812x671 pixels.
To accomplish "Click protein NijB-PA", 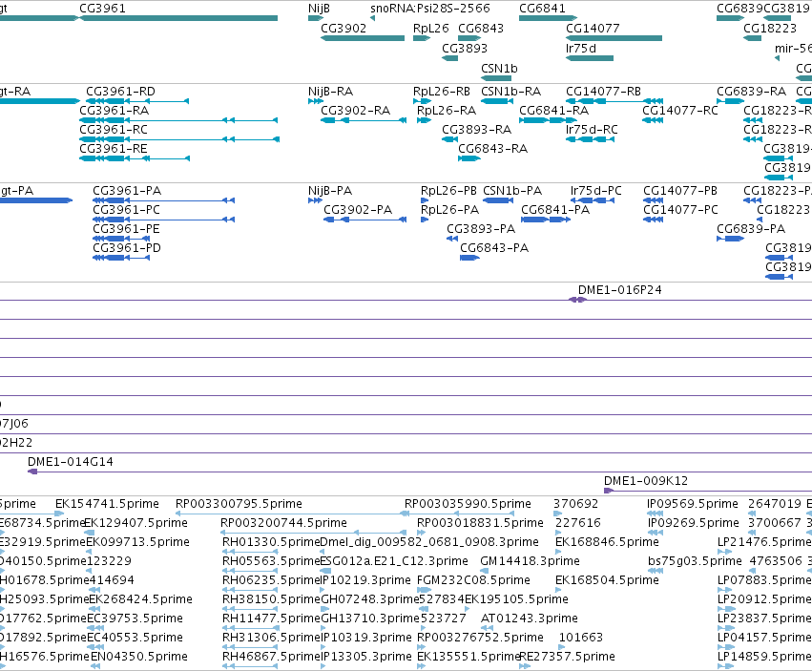I will (330, 191).
